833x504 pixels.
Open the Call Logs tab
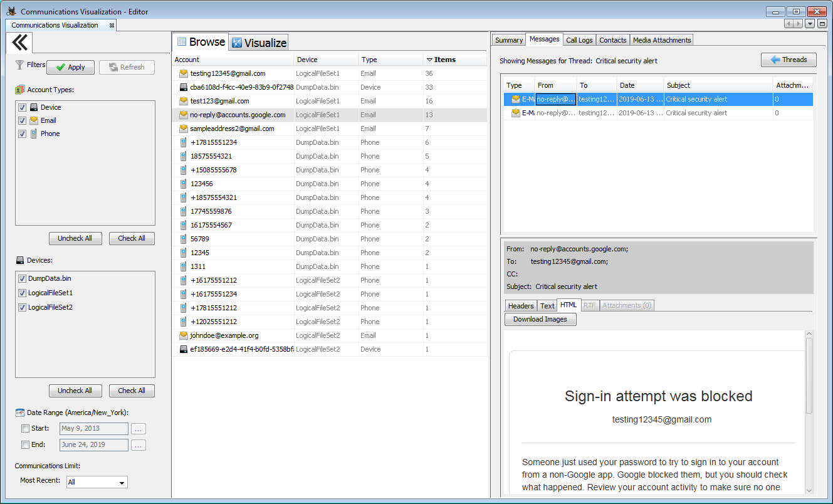tap(579, 40)
